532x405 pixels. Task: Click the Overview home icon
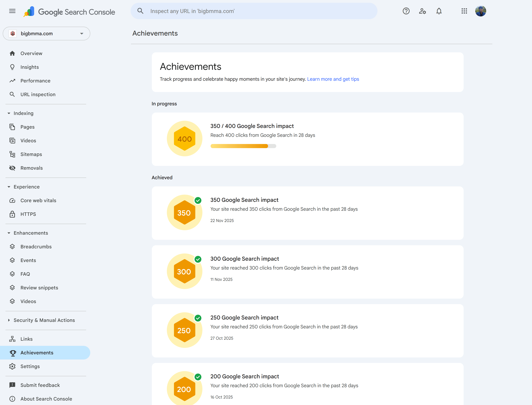click(x=12, y=53)
